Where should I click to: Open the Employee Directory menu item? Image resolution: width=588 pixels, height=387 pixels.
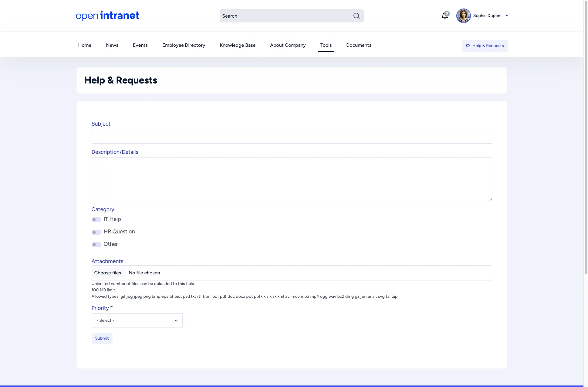[184, 45]
